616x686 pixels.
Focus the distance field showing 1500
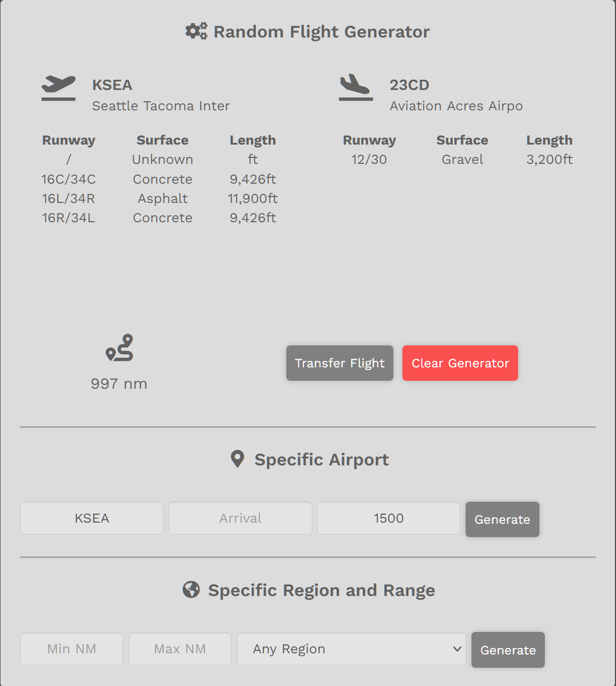point(389,518)
